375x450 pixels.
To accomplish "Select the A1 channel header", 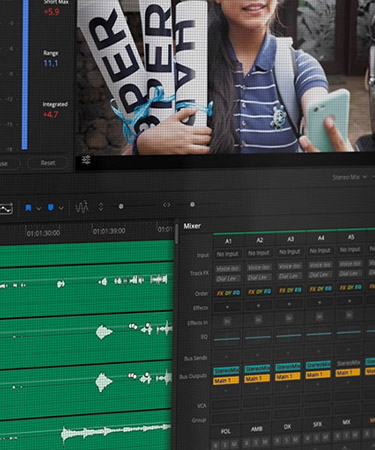I will 228,241.
